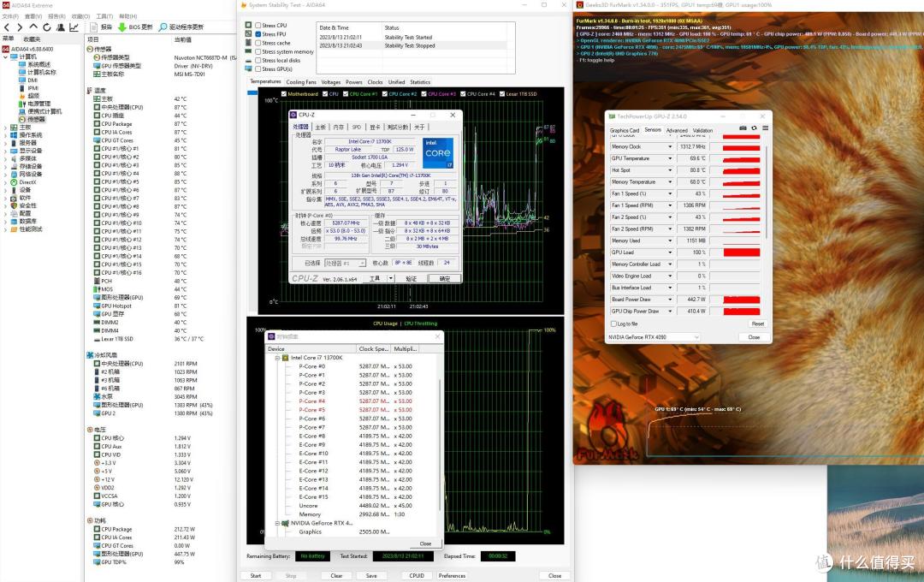Switch to Voltages tab
Viewport: 924px width, 582px height.
(330, 82)
